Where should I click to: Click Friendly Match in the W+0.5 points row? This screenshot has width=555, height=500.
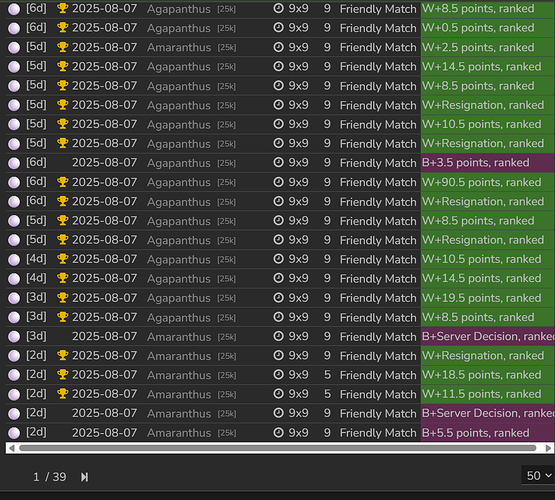(x=378, y=28)
